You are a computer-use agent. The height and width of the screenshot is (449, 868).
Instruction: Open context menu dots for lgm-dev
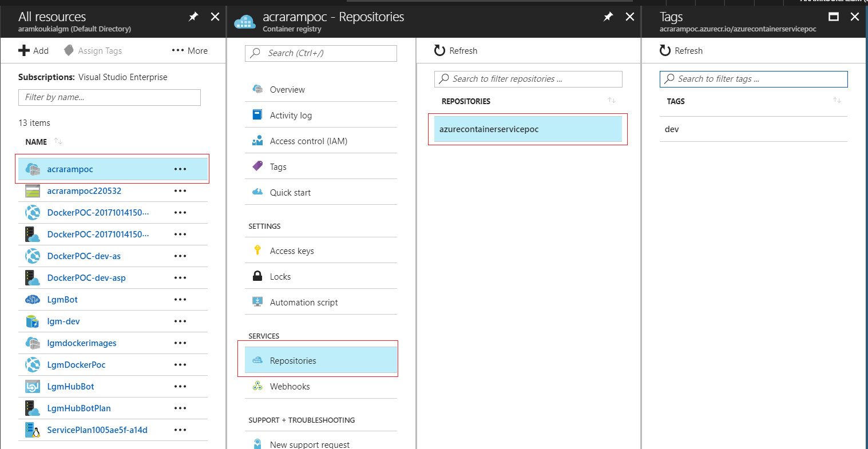pos(180,321)
